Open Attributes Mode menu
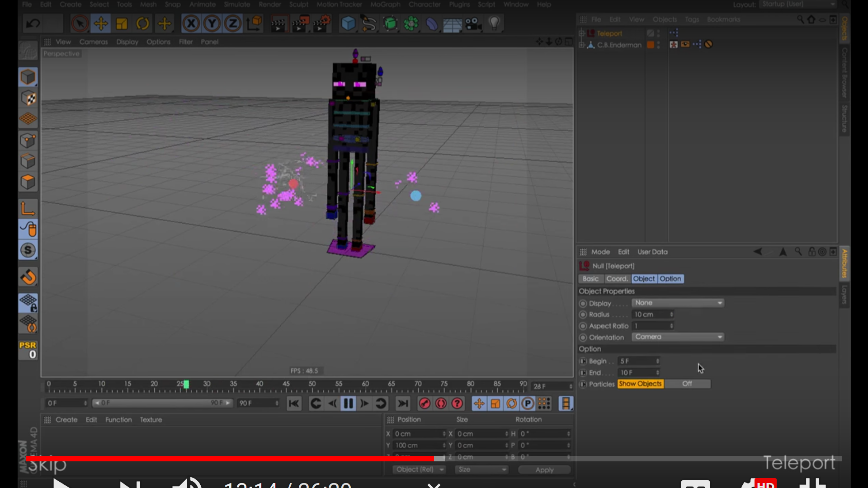This screenshot has width=868, height=488. click(x=600, y=252)
